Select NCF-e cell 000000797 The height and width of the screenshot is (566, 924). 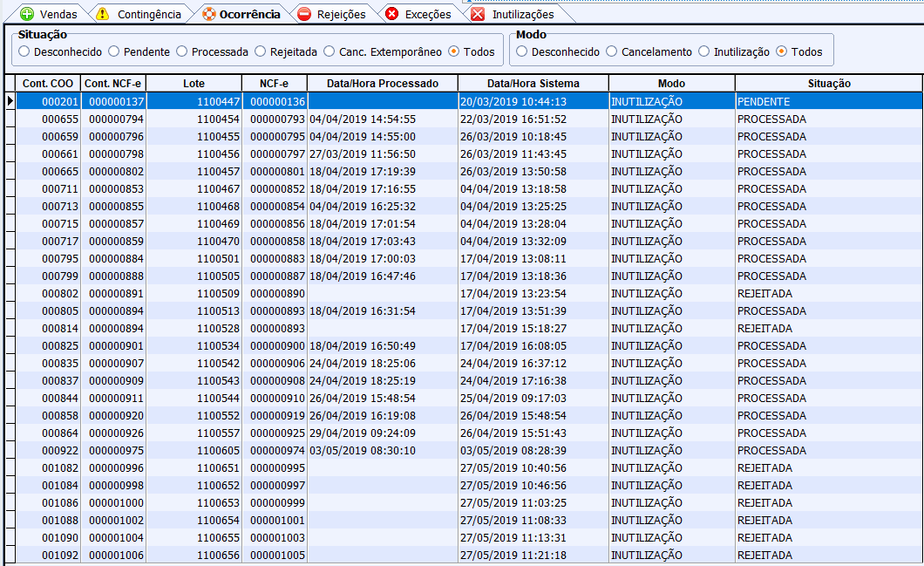tap(275, 153)
